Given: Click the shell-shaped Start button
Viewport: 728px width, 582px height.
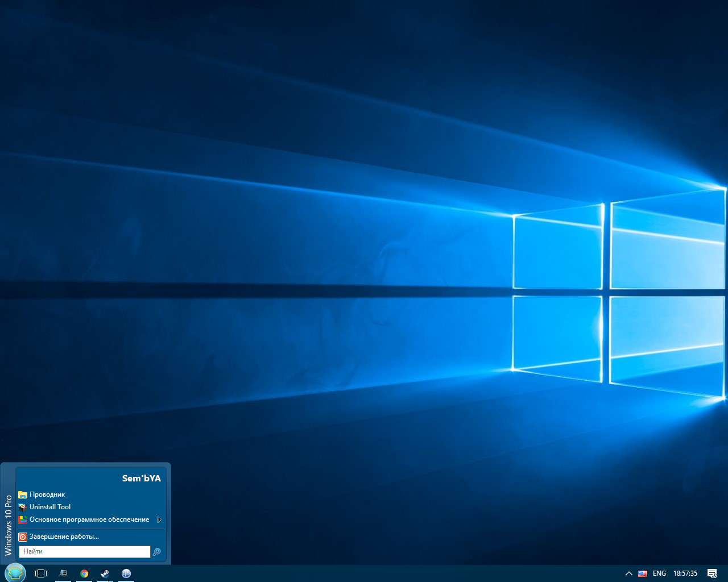Looking at the screenshot, I should coord(15,573).
